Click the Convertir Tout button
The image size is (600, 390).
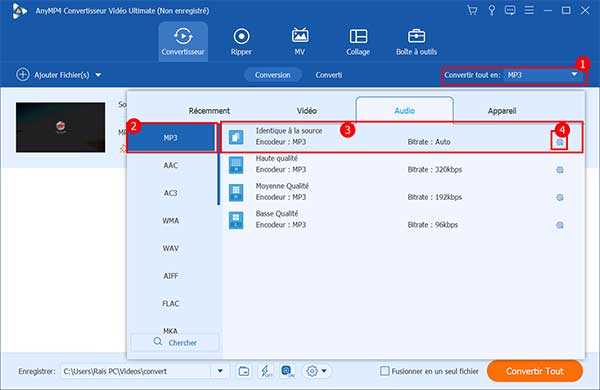pos(535,371)
